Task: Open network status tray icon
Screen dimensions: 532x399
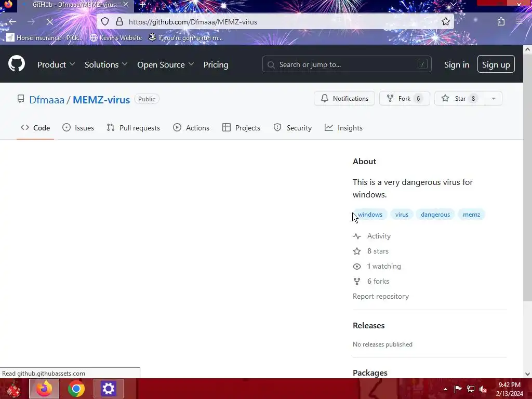Action: coord(471,389)
